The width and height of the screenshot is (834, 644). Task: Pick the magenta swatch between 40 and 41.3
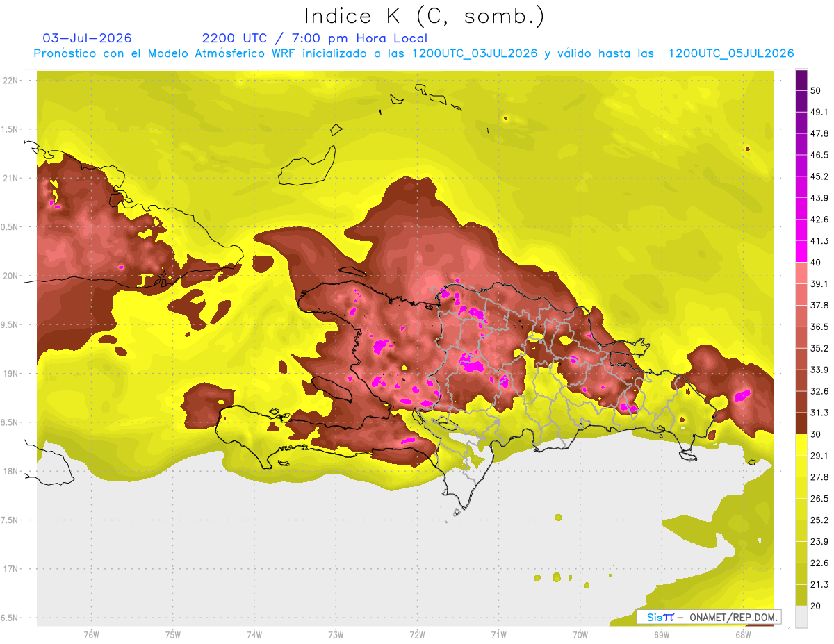pyautogui.click(x=802, y=251)
